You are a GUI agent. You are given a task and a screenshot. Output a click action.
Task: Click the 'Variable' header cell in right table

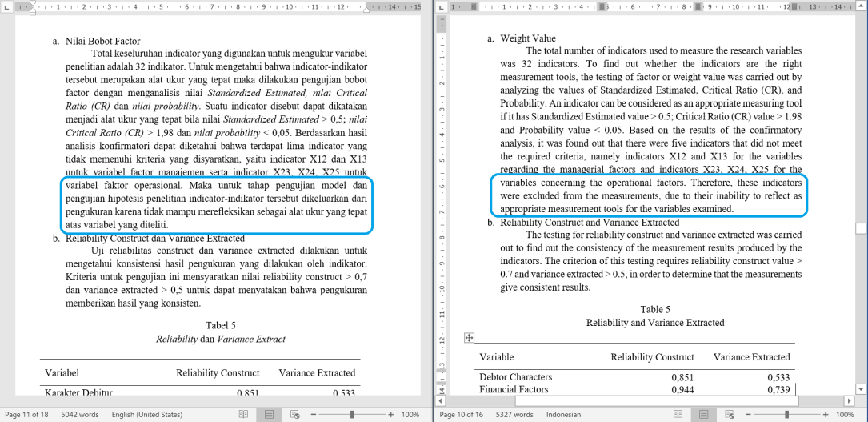click(x=497, y=356)
